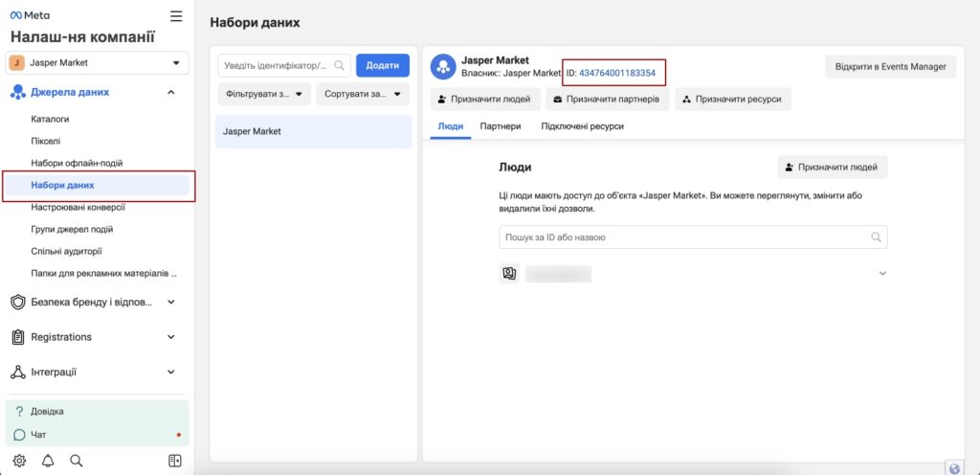Select Jasper Market in the dataset list
This screenshot has height=475, width=980.
314,132
